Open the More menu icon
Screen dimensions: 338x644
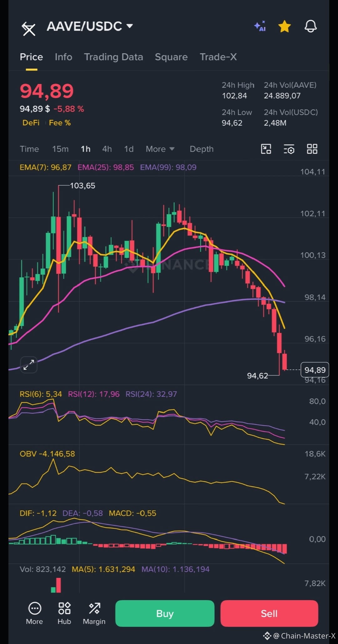34,613
